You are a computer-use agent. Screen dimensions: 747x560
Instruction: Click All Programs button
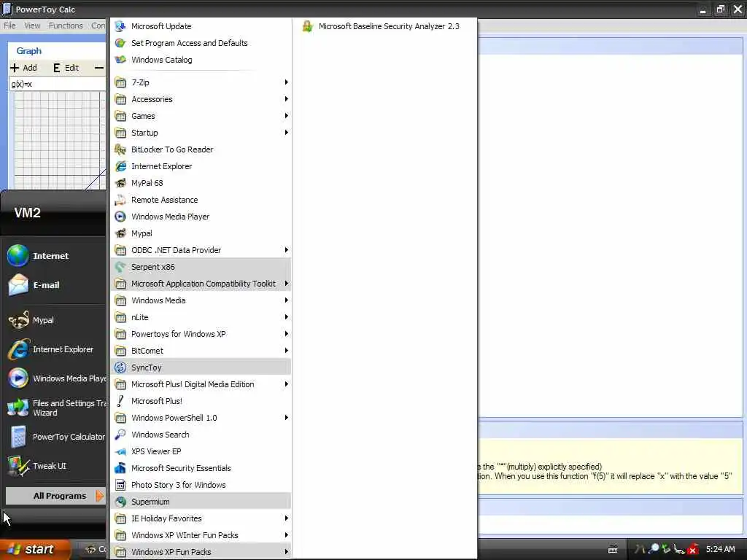55,496
